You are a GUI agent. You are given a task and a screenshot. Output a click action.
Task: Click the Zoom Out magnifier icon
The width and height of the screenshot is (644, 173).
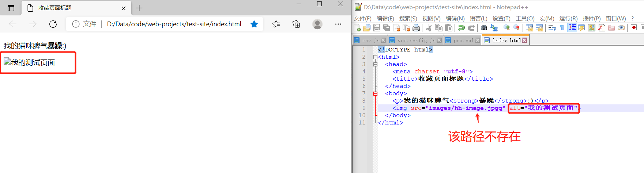tap(516, 28)
